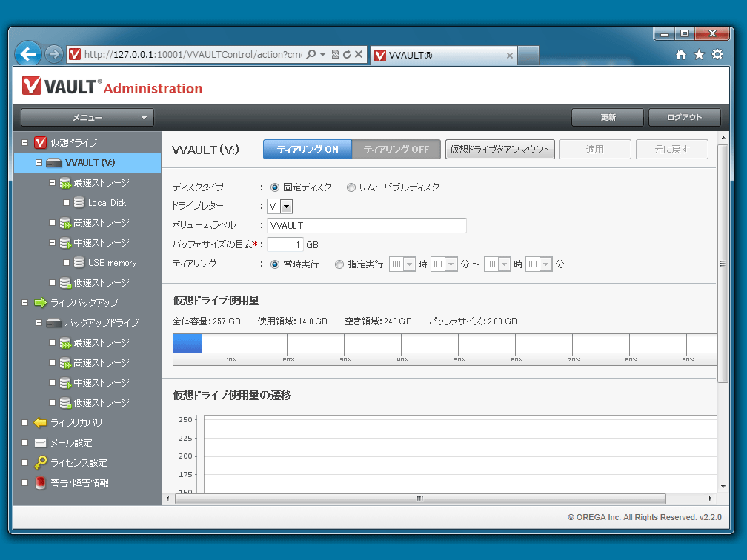This screenshot has width=747, height=560.
Task: Collapse the ライブバックアップ tree node
Action: coord(25,303)
